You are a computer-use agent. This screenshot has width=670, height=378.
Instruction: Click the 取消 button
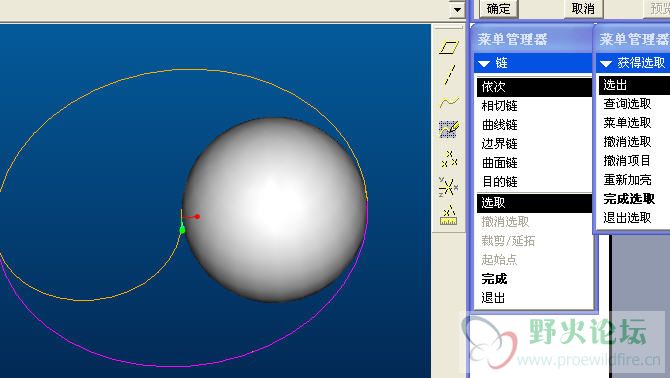pos(583,9)
